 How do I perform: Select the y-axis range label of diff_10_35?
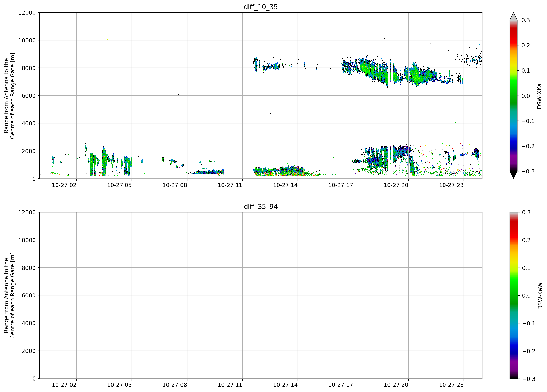9,96
